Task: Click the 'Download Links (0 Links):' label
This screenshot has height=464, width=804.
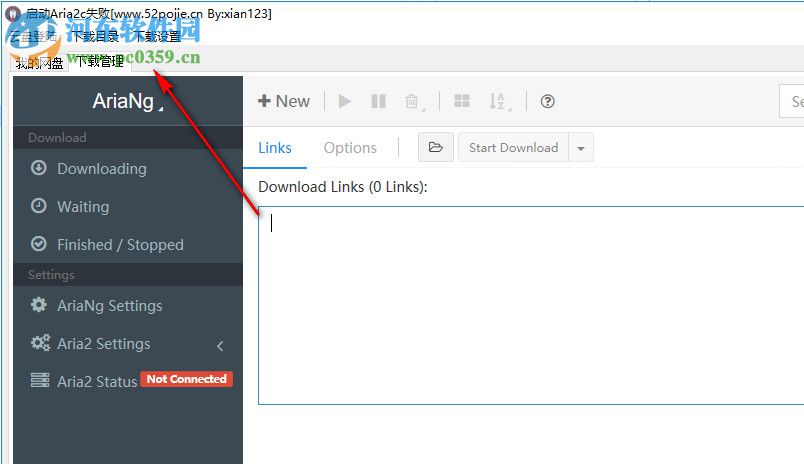Action: (x=343, y=187)
